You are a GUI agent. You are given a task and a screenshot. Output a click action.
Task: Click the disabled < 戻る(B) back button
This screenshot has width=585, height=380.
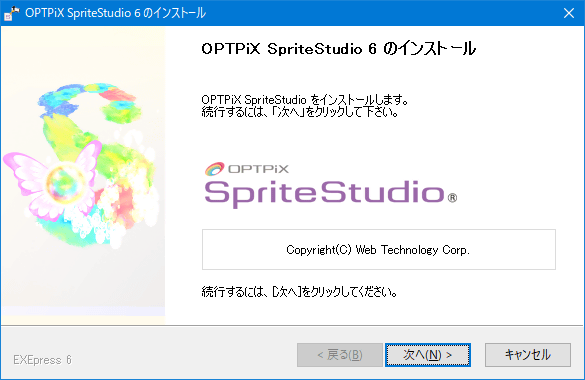pyautogui.click(x=340, y=355)
